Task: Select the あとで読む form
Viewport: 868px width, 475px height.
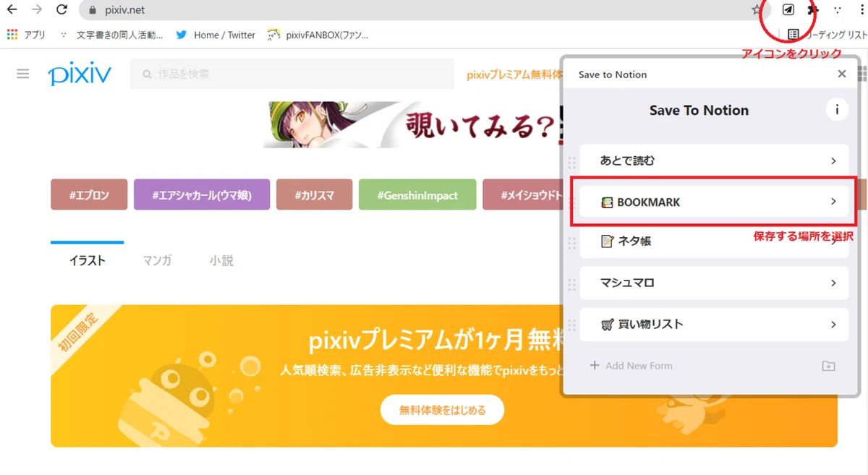Action: [x=714, y=161]
